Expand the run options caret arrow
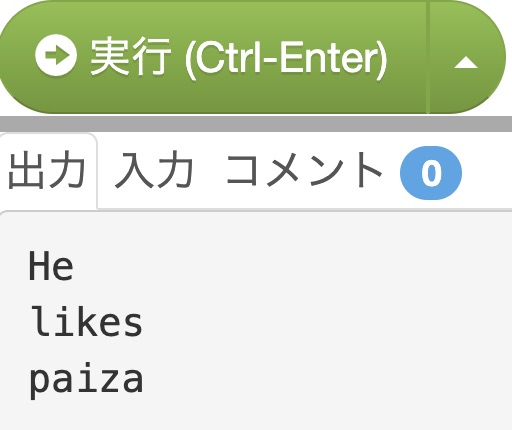Image resolution: width=512 pixels, height=430 pixels. tap(466, 57)
